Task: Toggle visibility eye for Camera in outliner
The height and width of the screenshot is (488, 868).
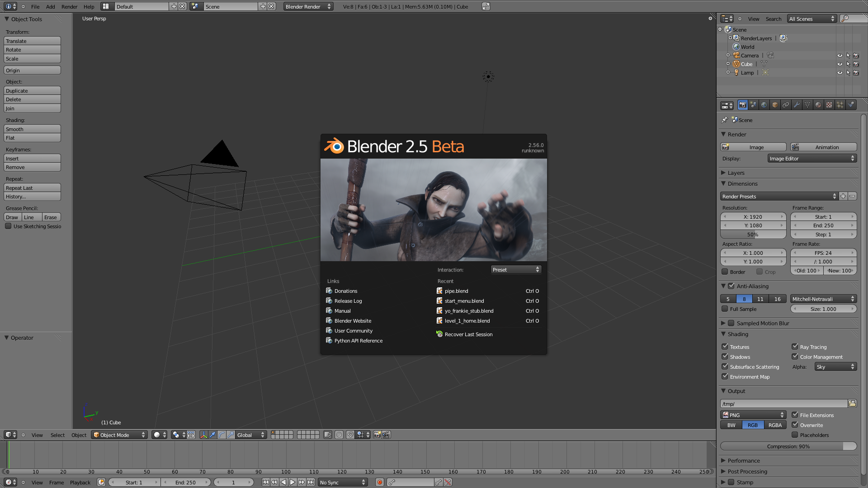Action: [x=840, y=56]
